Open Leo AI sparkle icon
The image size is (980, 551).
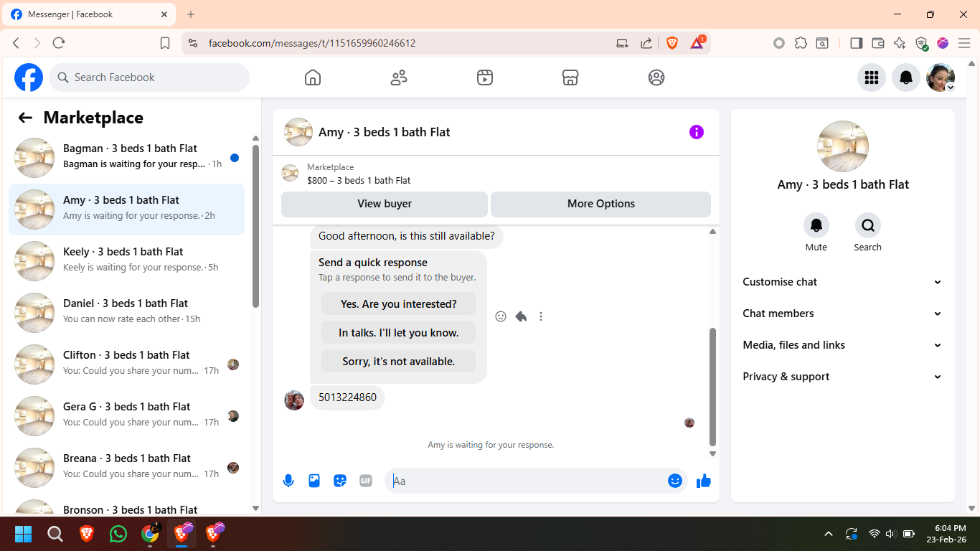(x=900, y=43)
